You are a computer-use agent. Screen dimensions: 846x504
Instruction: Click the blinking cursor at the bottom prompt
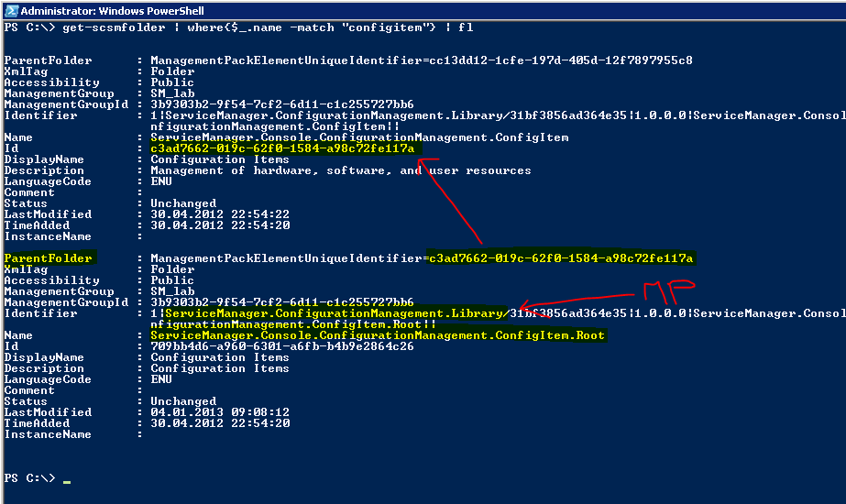tap(67, 479)
